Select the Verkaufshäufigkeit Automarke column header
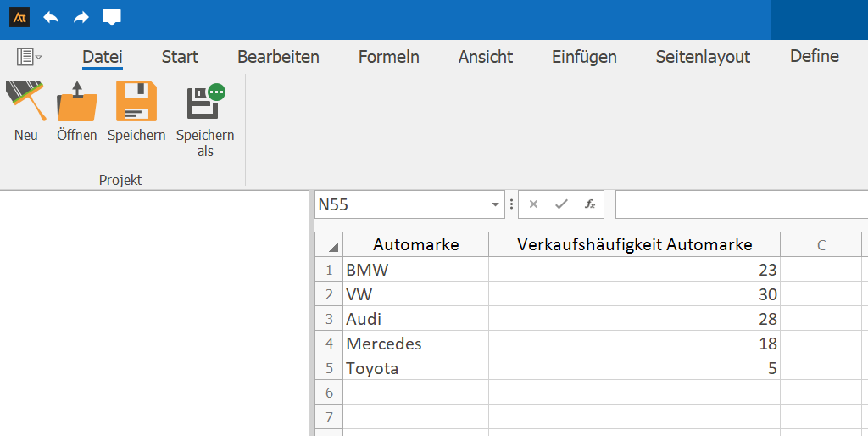The height and width of the screenshot is (436, 868). tap(634, 245)
